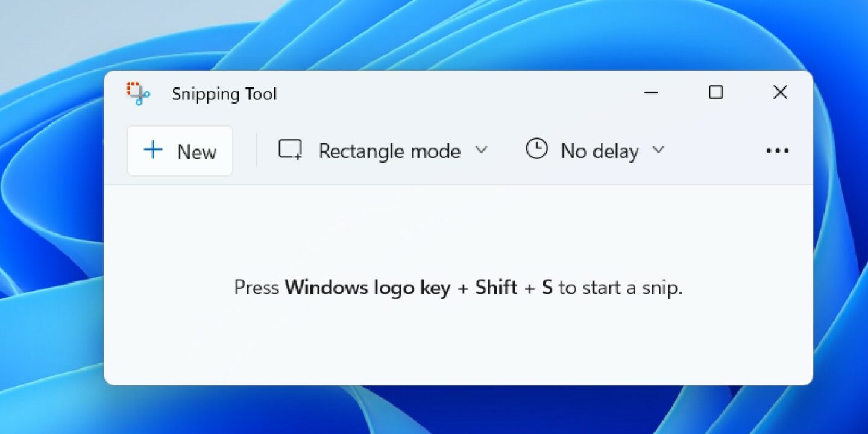The height and width of the screenshot is (434, 868).
Task: Click the words "to start a snip"
Action: click(x=620, y=288)
